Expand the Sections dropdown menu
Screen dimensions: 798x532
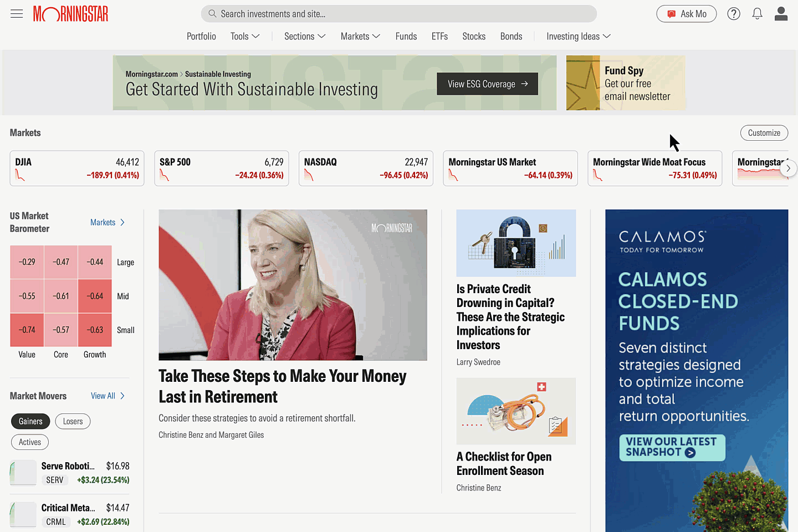[305, 36]
